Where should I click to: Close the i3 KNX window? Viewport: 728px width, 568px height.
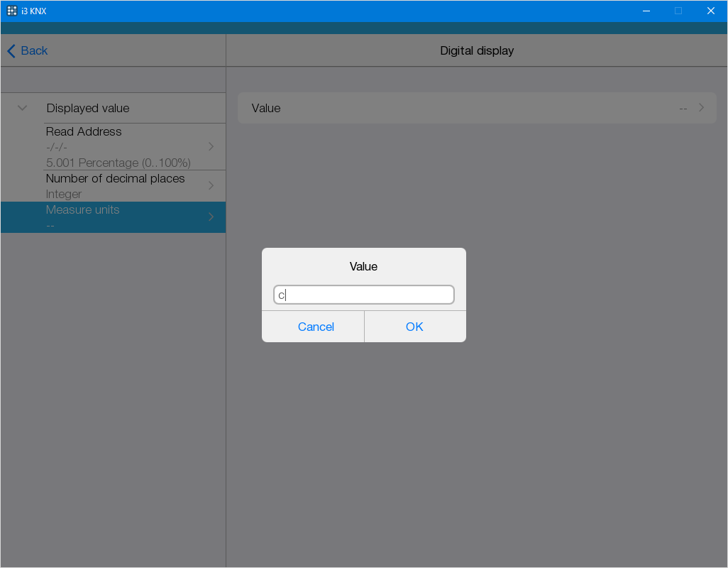(710, 11)
